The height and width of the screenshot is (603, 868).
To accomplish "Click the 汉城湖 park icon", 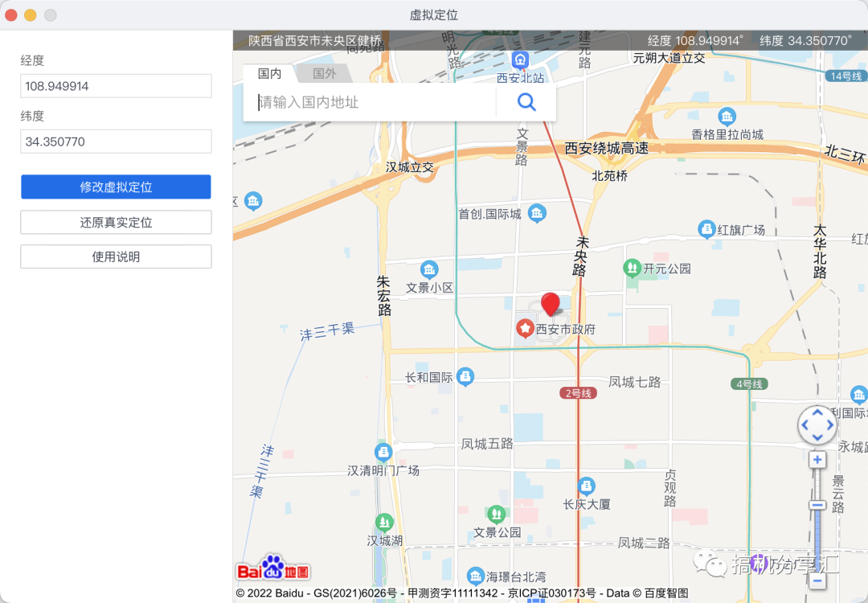I will 384,522.
